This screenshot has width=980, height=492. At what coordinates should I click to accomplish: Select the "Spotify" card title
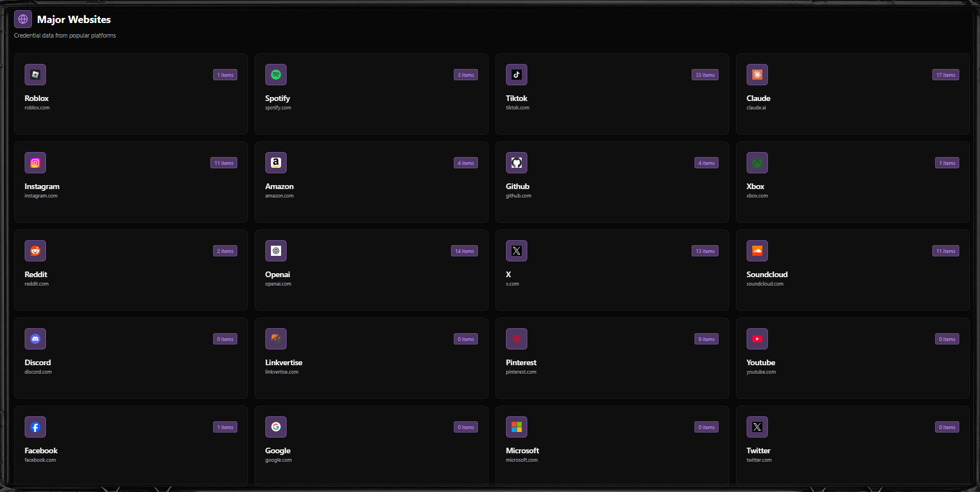278,99
